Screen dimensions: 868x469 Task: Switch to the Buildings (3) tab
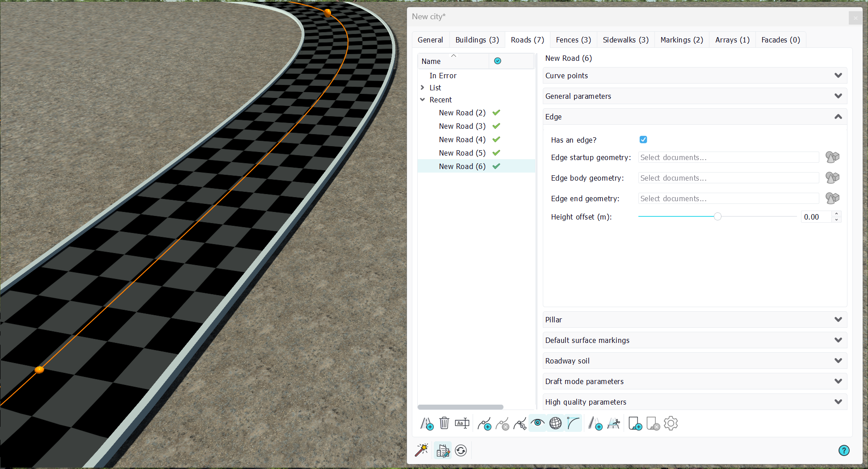(x=477, y=40)
